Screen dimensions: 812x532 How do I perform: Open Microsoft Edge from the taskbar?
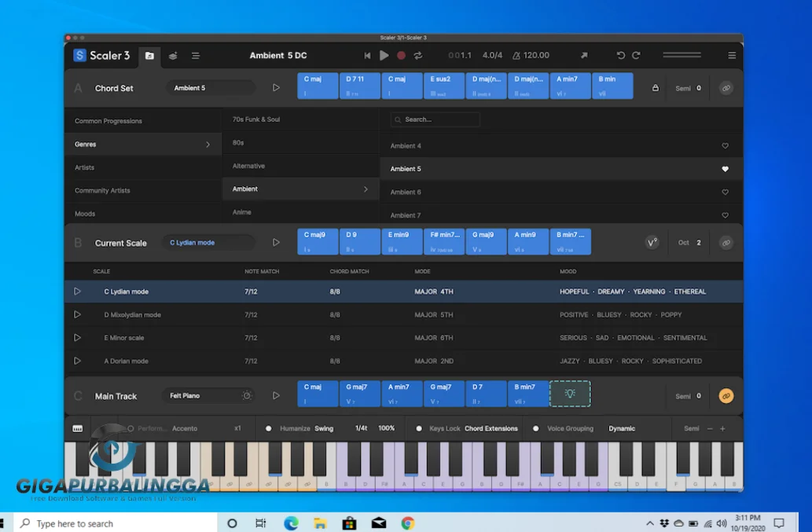click(291, 523)
